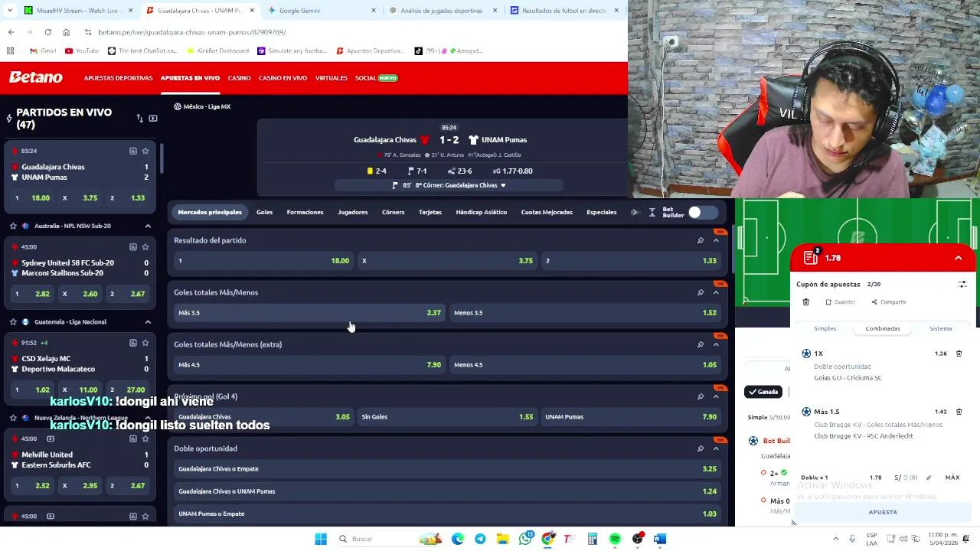Viewport: 980px width, 551px height.
Task: Remove the Más 1.5 Club Brugge bet
Action: pyautogui.click(x=959, y=412)
